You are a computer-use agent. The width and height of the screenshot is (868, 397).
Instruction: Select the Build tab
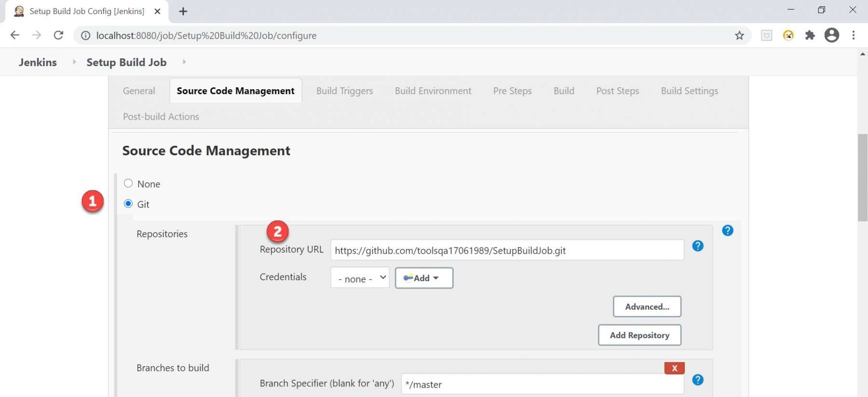coord(564,91)
